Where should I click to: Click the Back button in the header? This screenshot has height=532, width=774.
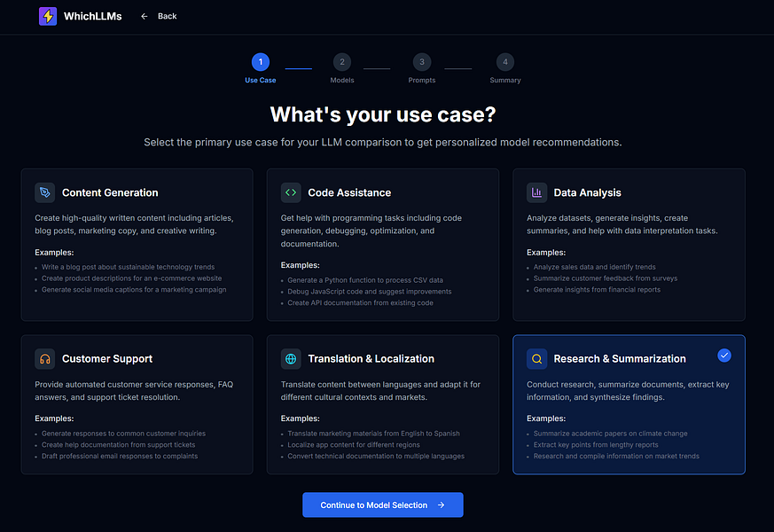pos(159,16)
